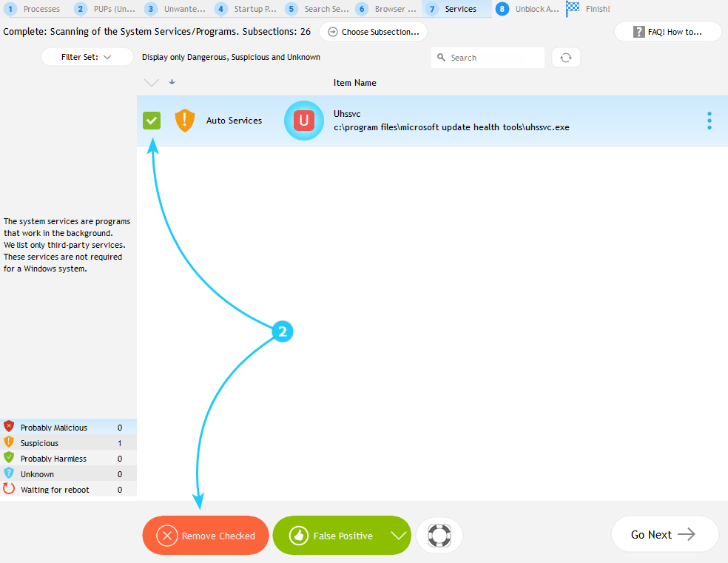
Task: Click the Finish checkered flag icon
Action: (573, 9)
